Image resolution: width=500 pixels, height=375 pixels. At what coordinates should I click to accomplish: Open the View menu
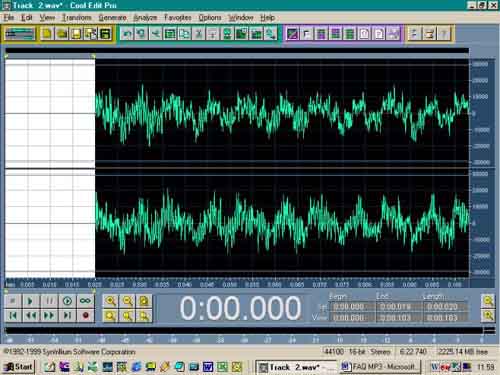(47, 17)
